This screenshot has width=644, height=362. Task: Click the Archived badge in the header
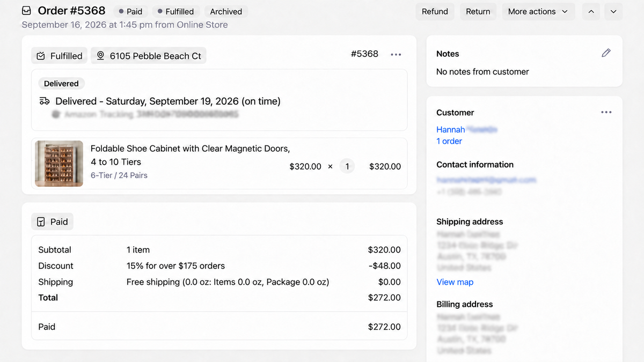tap(226, 11)
